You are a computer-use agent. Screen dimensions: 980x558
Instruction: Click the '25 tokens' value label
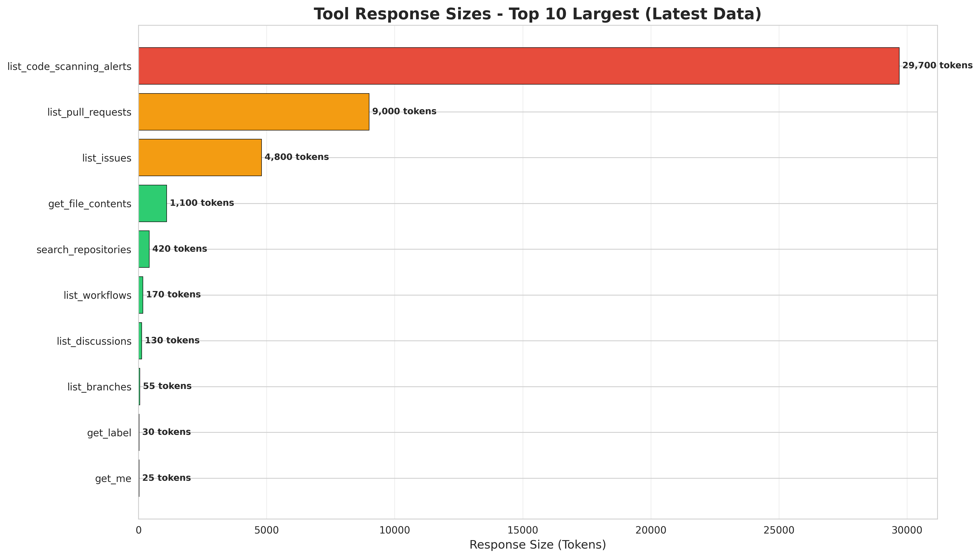pos(166,478)
